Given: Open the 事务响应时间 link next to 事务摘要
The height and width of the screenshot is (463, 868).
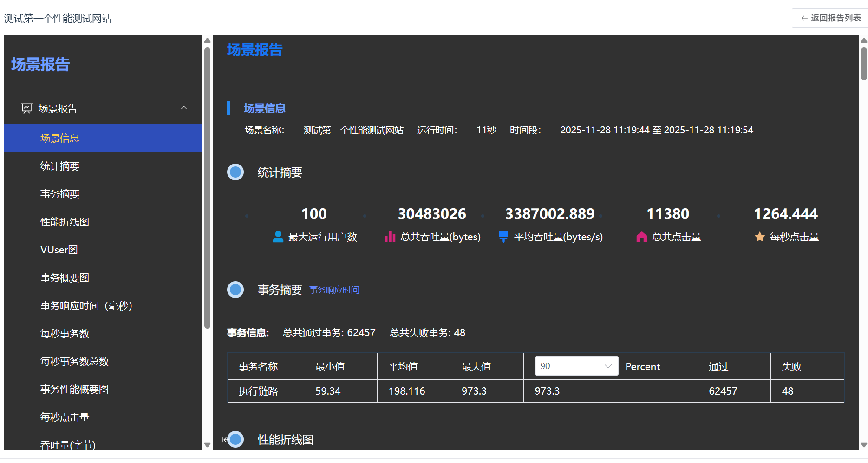Looking at the screenshot, I should click(334, 290).
